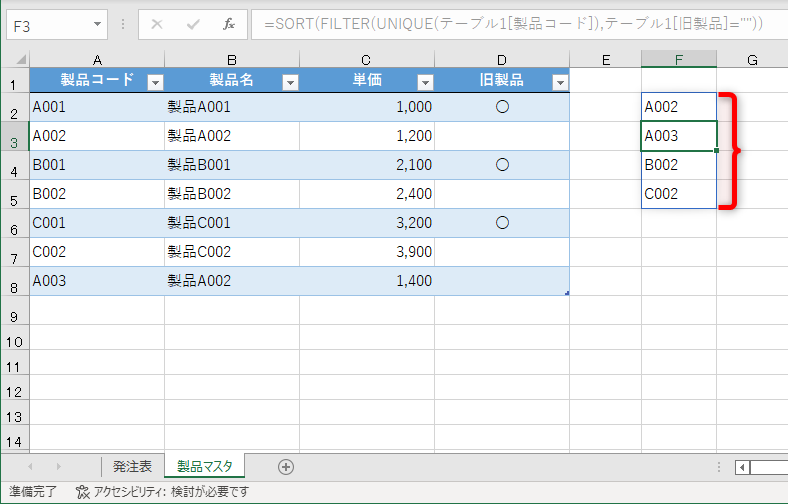Click price cell 1,000
The width and height of the screenshot is (788, 504).
click(367, 107)
